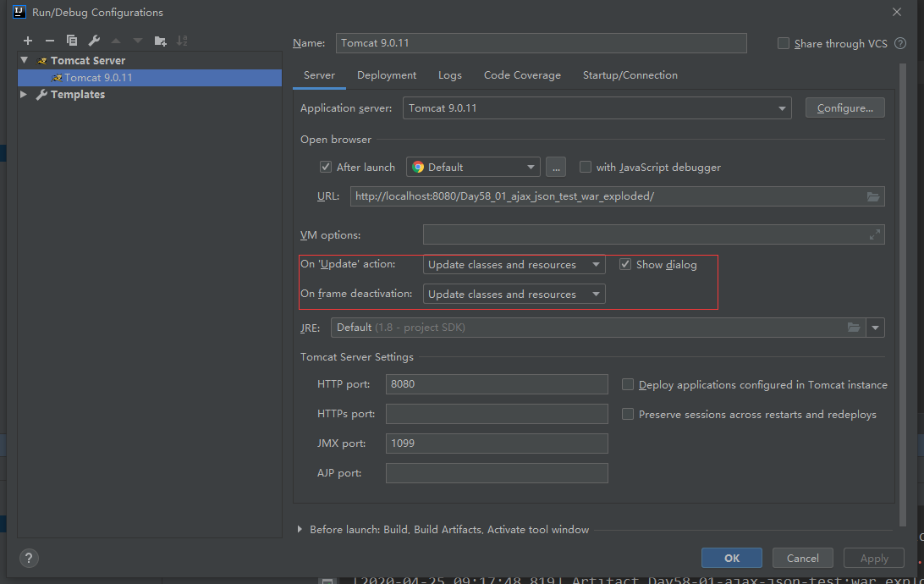The width and height of the screenshot is (924, 584).
Task: Enable Share through VCS
Action: point(783,43)
